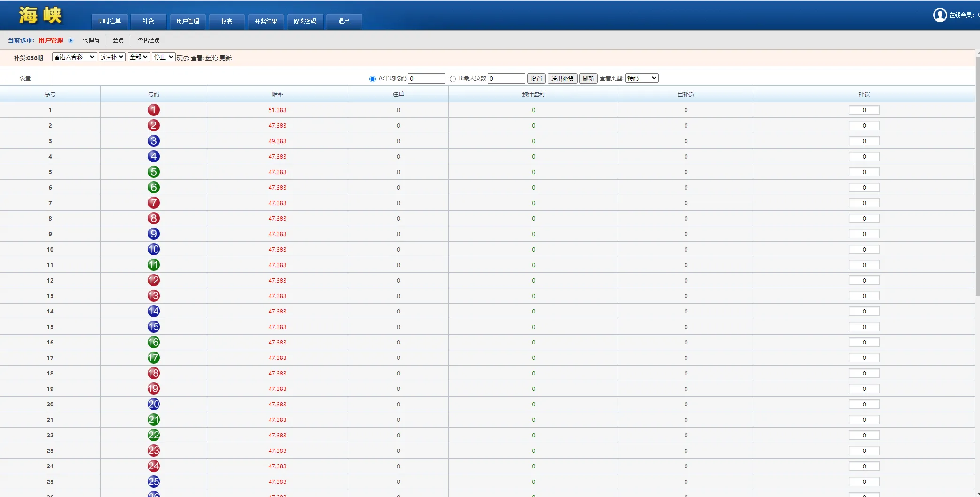The width and height of the screenshot is (980, 497).
Task: Click the red number 24 ball
Action: pos(153,466)
